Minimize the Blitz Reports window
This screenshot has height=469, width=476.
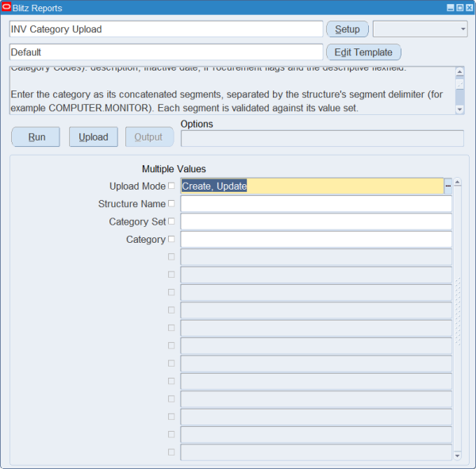[x=451, y=8]
